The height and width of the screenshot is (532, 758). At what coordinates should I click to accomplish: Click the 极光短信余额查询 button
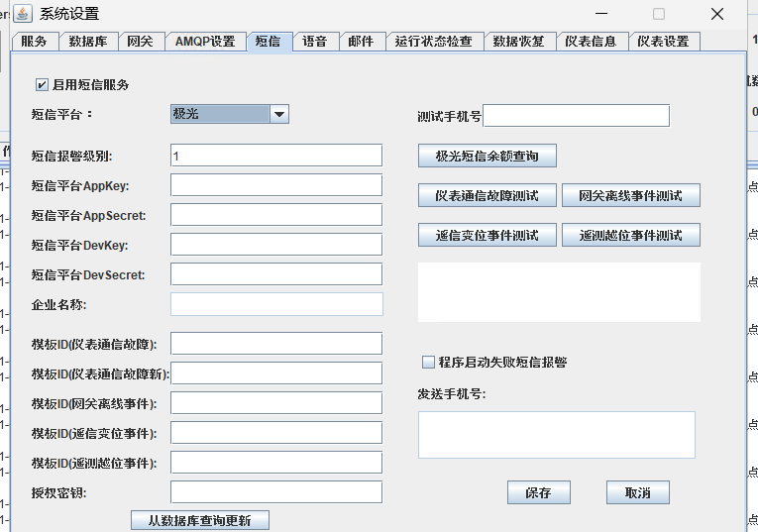tap(487, 156)
